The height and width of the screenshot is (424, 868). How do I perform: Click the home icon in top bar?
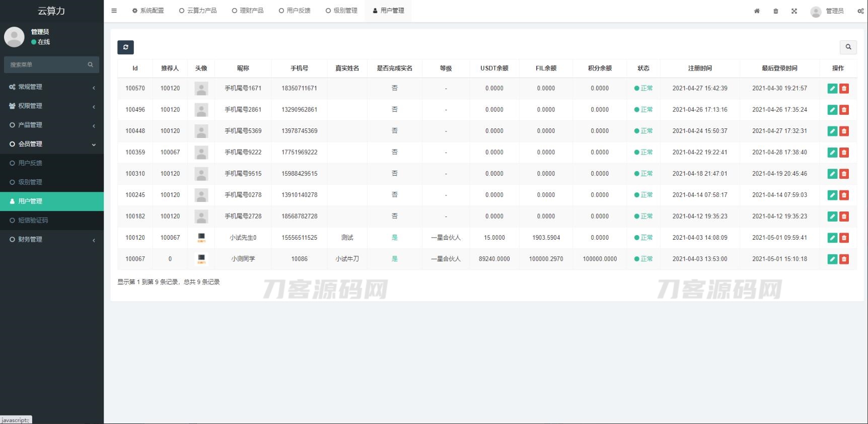pyautogui.click(x=757, y=11)
